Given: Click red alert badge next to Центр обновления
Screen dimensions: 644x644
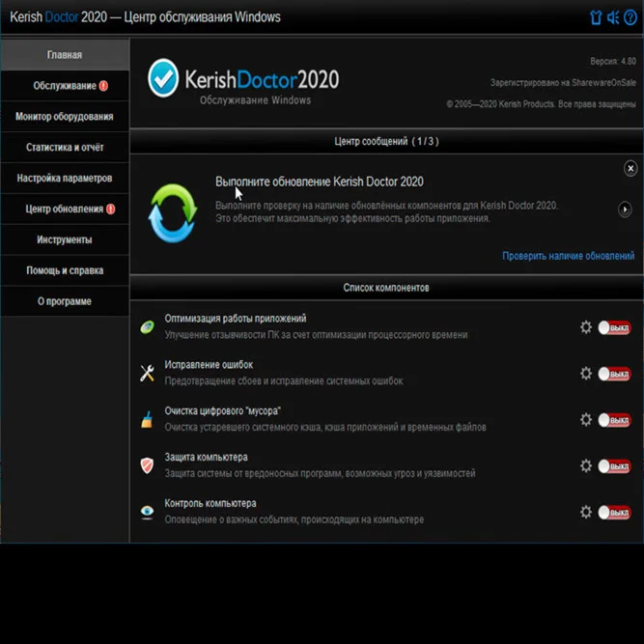Looking at the screenshot, I should (110, 210).
